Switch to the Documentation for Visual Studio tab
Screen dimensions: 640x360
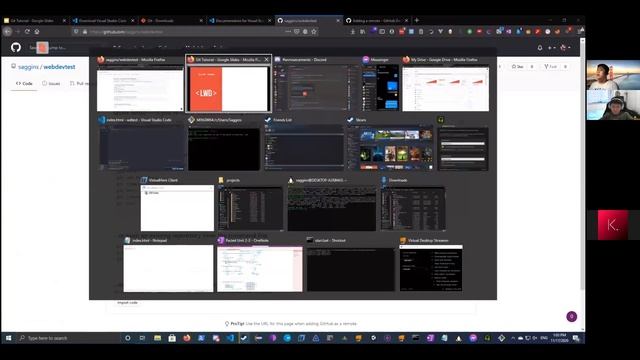click(240, 20)
